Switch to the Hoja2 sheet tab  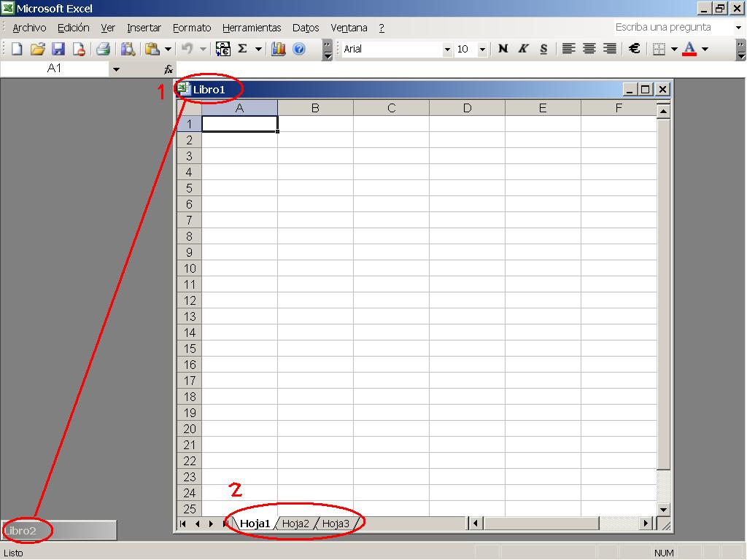[x=295, y=524]
